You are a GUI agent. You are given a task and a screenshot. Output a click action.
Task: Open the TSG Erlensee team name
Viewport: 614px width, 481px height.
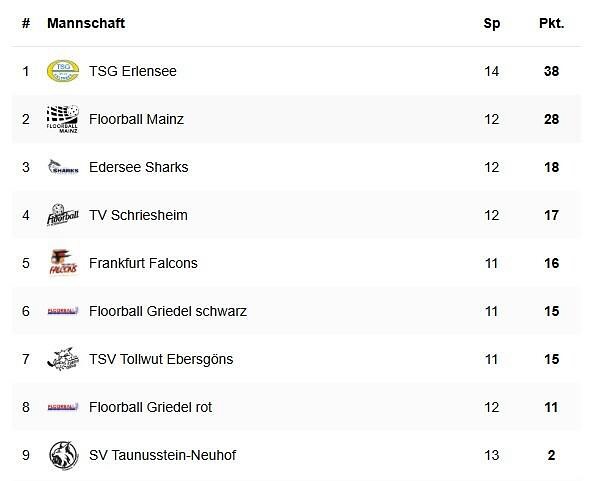(x=132, y=71)
